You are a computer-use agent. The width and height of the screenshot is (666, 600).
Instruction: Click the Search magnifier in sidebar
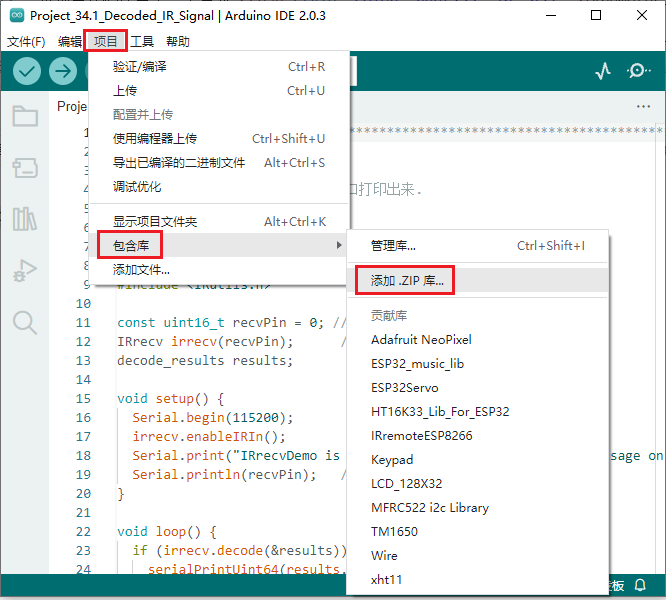tap(25, 321)
